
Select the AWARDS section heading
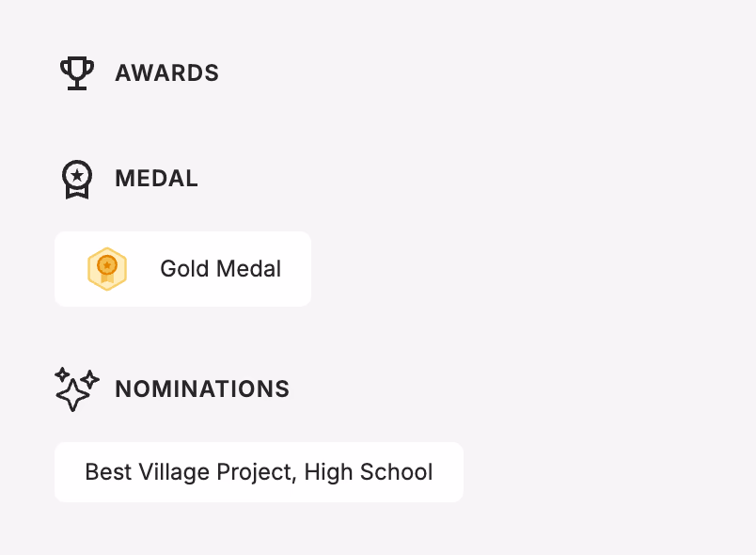tap(166, 73)
